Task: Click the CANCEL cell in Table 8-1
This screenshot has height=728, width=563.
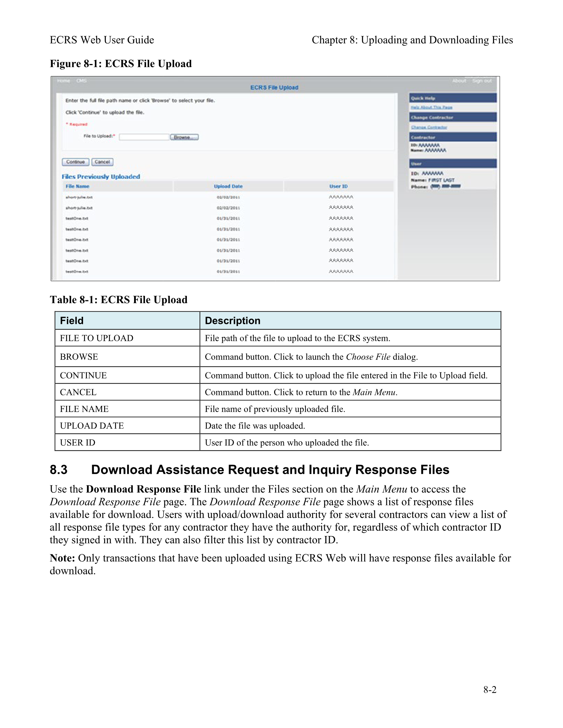Action: 127,392
